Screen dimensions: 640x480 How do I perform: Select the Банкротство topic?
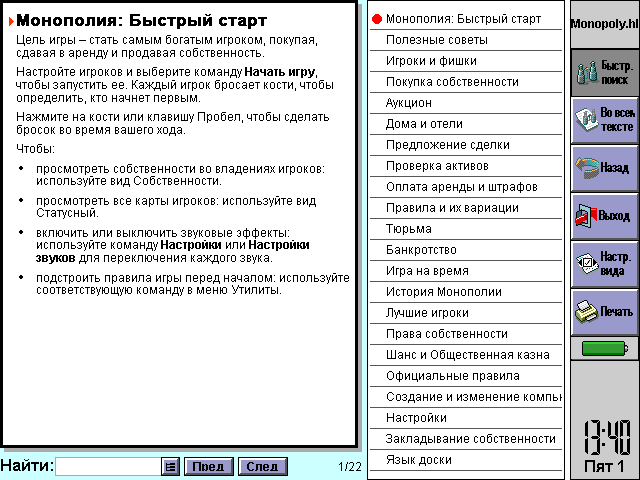coord(421,250)
